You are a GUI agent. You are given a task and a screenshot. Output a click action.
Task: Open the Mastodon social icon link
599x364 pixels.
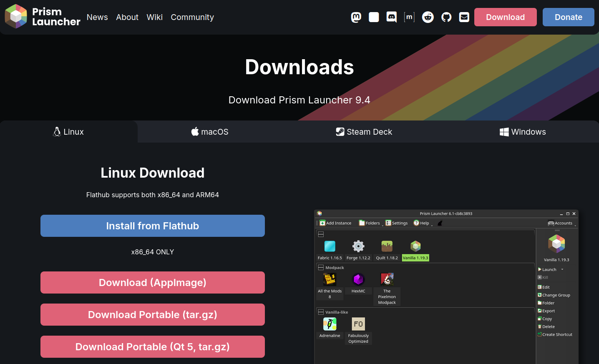tap(356, 17)
